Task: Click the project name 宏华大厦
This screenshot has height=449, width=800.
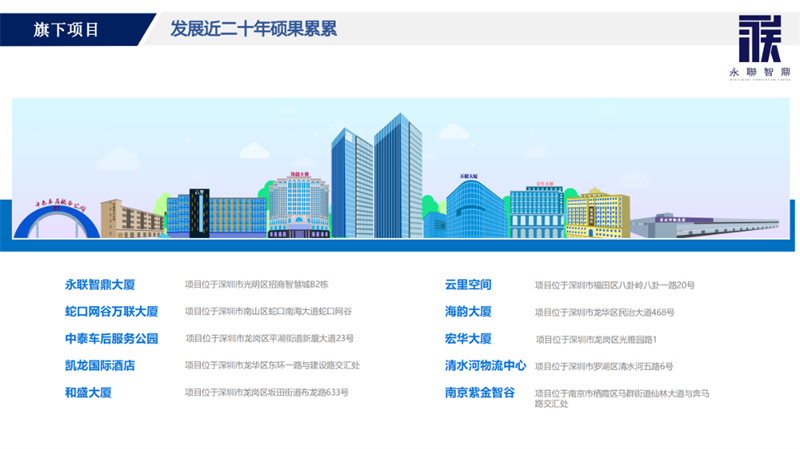Action: click(x=468, y=339)
